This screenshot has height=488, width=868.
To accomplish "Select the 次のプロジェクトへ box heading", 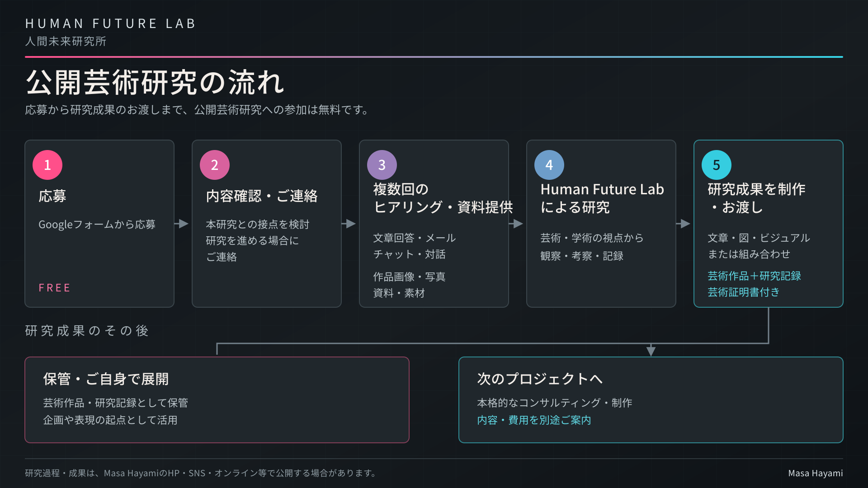I will (x=540, y=379).
